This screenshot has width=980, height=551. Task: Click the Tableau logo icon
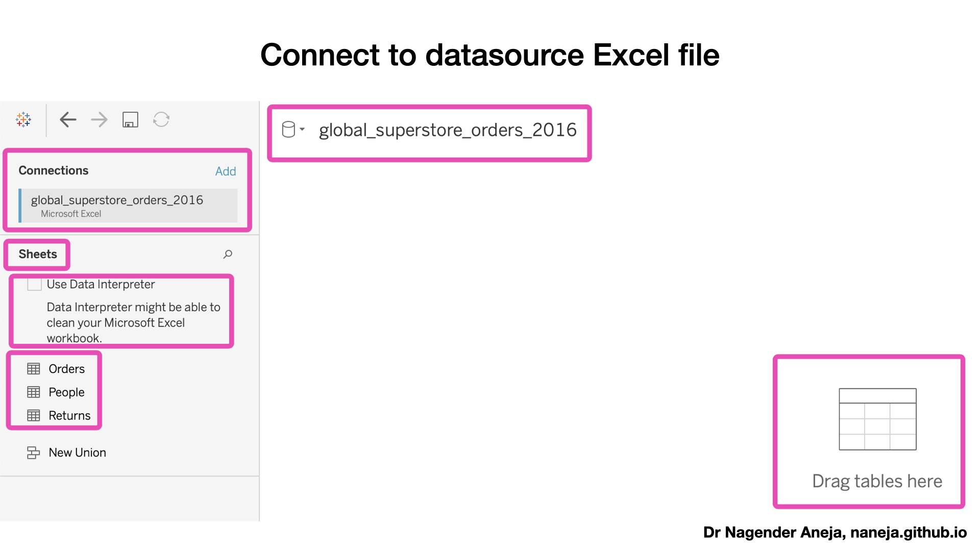[x=23, y=119]
